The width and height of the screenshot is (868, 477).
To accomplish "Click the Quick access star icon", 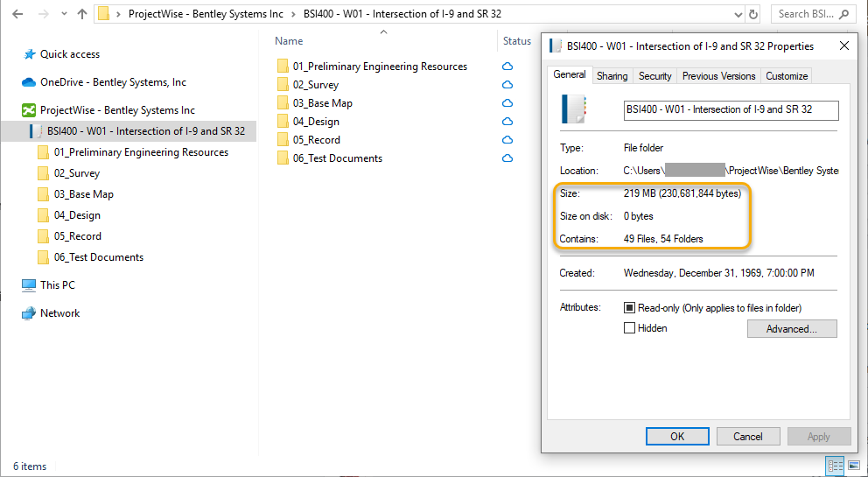I will point(29,54).
